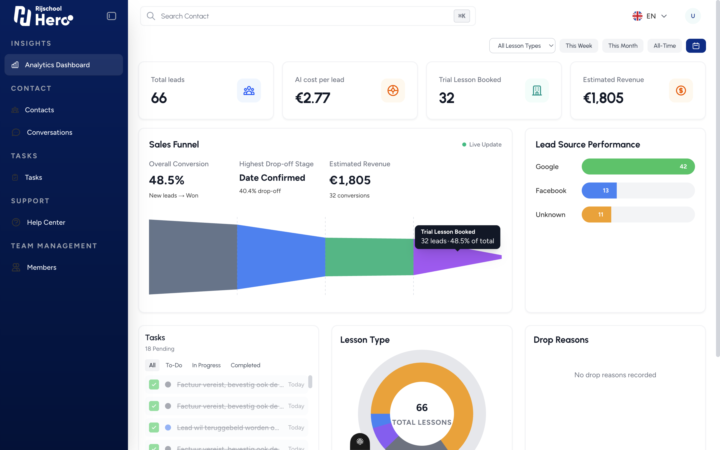Open Analytics Dashboard in the sidebar

(x=63, y=65)
